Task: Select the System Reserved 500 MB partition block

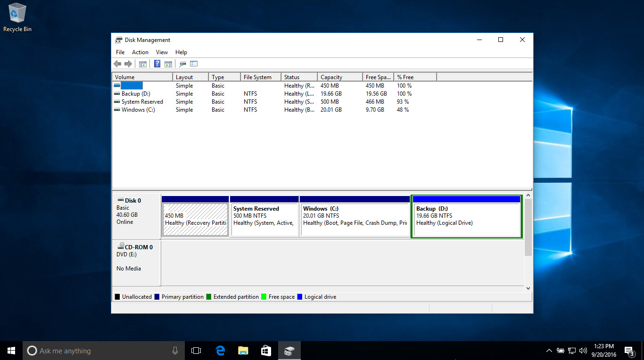Action: pos(264,216)
